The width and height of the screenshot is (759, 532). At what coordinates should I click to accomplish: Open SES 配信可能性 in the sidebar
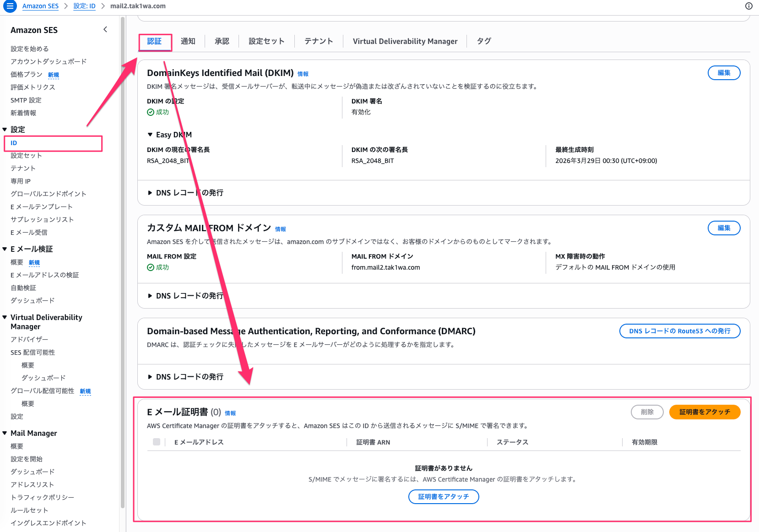33,352
